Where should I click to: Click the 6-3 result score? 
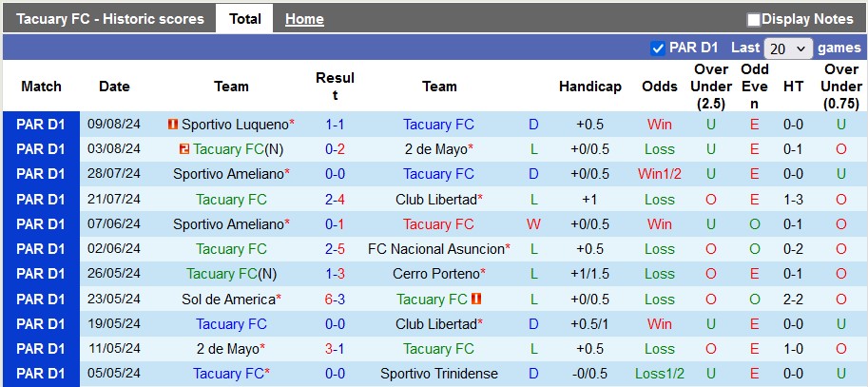coord(335,299)
